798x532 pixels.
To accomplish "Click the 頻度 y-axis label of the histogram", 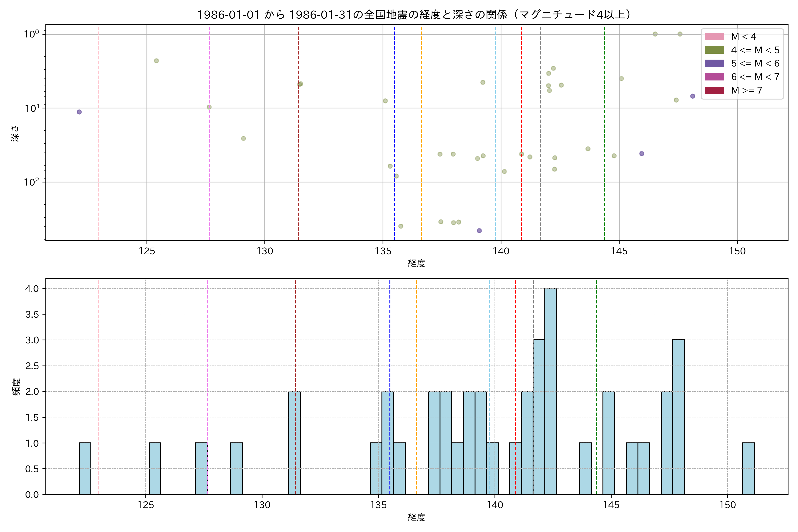I will click(16, 387).
